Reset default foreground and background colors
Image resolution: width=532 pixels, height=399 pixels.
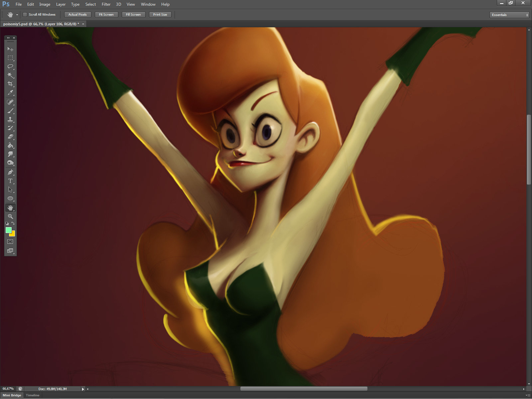click(7, 223)
